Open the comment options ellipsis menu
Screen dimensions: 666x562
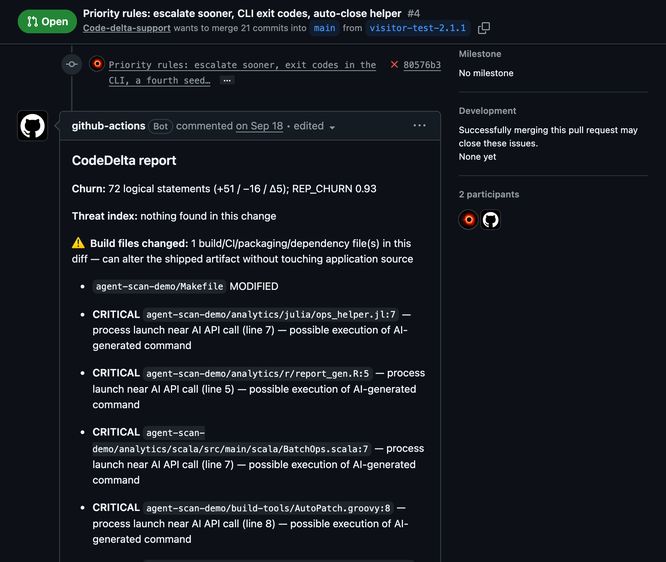(419, 125)
